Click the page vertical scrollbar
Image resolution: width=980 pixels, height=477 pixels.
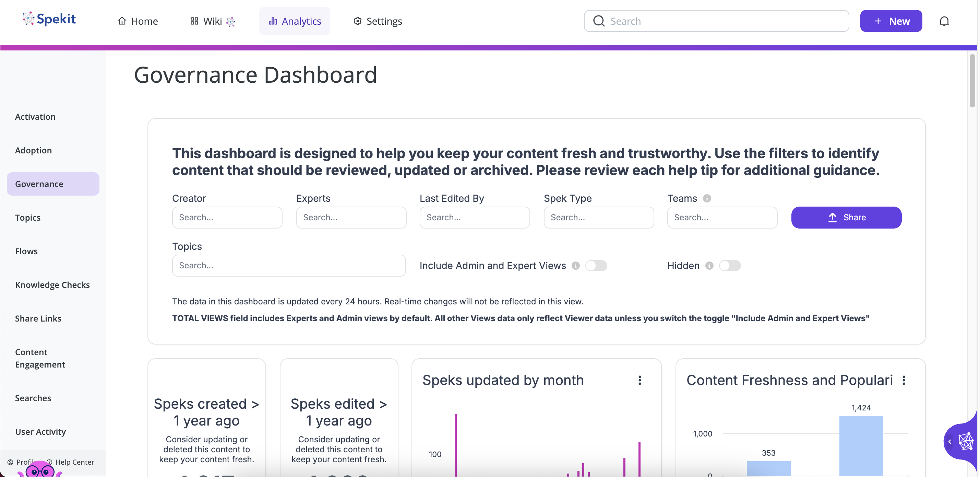click(972, 81)
